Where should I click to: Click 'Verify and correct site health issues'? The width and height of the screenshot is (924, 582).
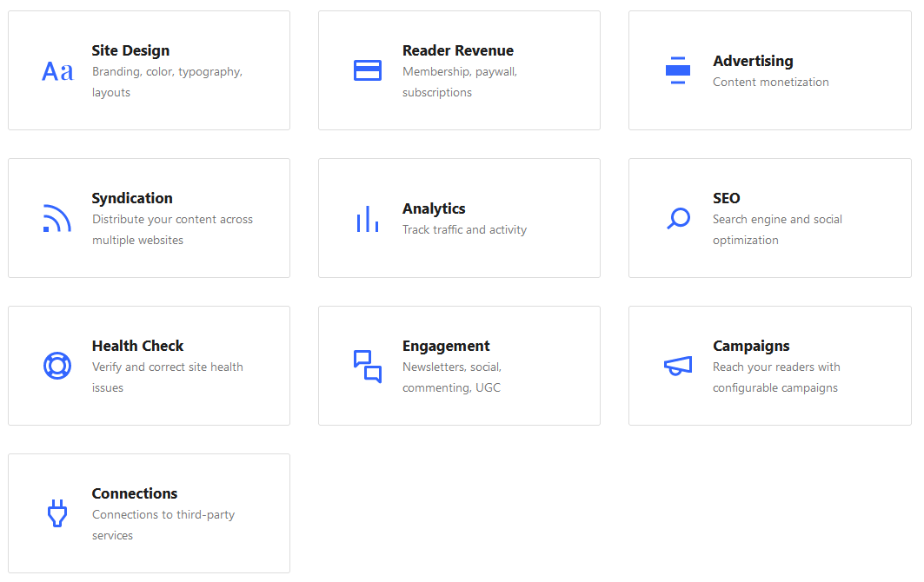(x=168, y=377)
